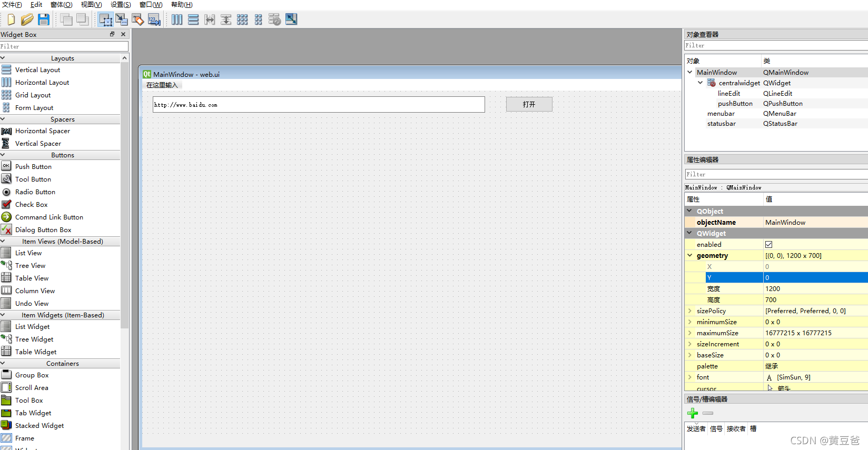The image size is (868, 450).
Task: Click the Adjust Size toolbar icon
Action: pos(291,19)
